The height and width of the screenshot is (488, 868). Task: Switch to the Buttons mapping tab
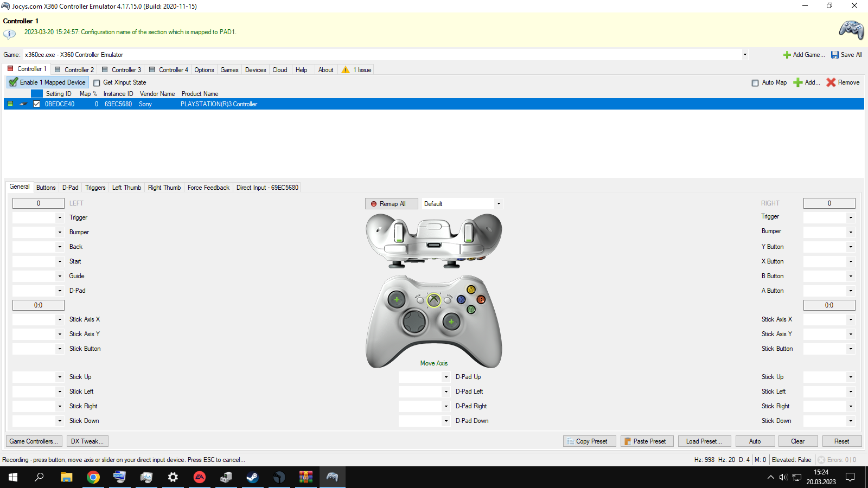(46, 188)
